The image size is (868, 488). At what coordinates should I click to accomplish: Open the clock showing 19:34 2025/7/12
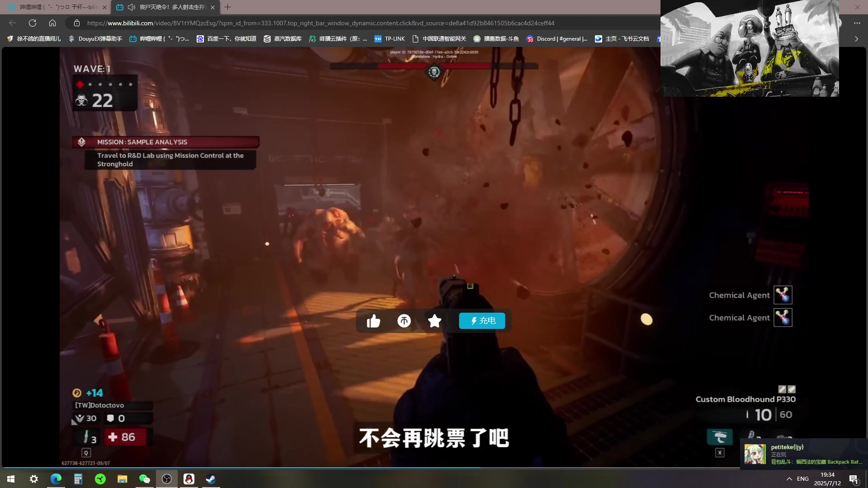click(827, 479)
